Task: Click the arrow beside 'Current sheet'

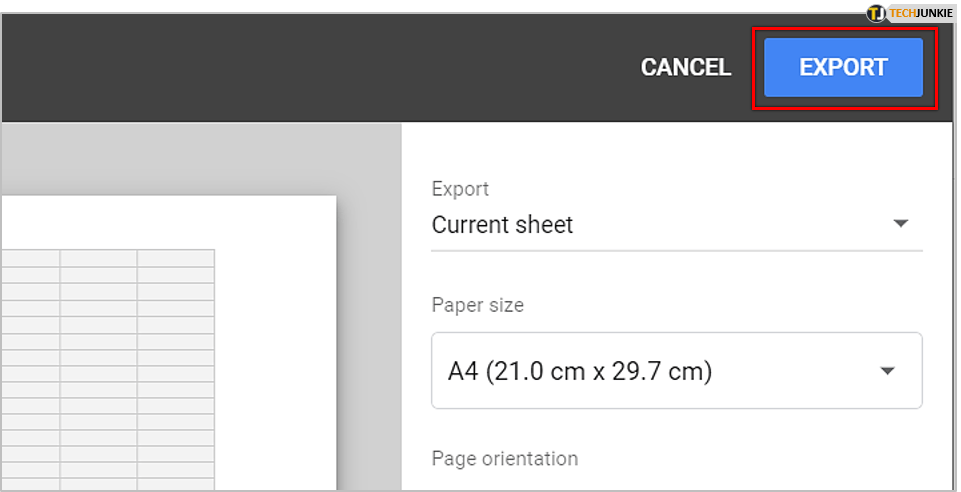Action: click(x=900, y=223)
